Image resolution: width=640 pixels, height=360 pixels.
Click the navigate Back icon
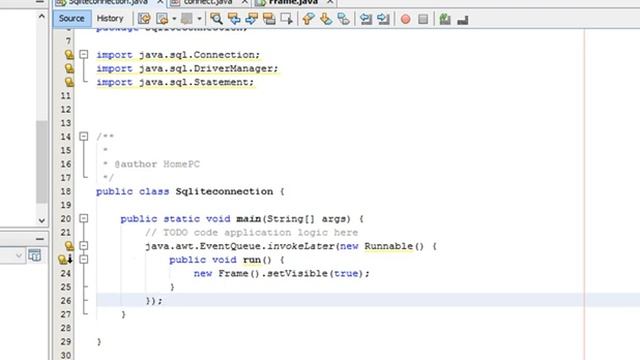point(162,19)
